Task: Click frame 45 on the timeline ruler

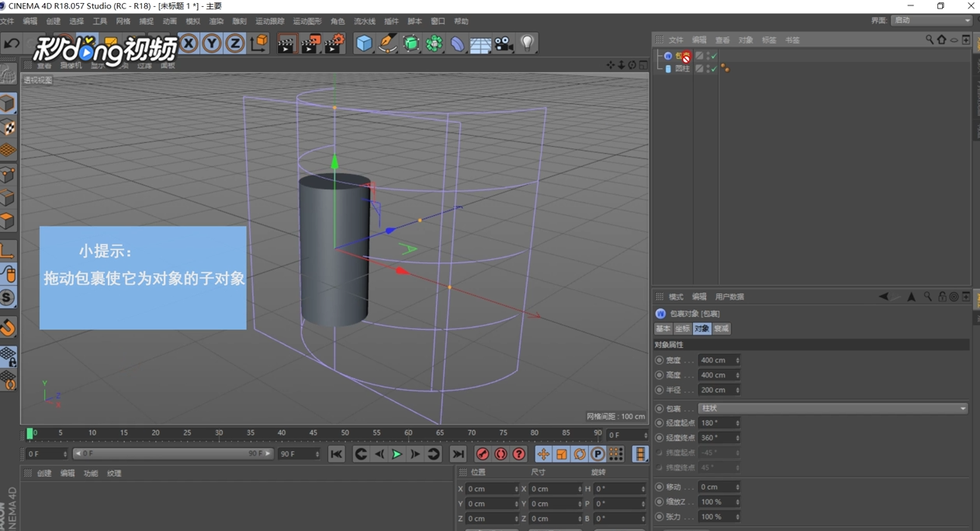Action: coord(313,435)
